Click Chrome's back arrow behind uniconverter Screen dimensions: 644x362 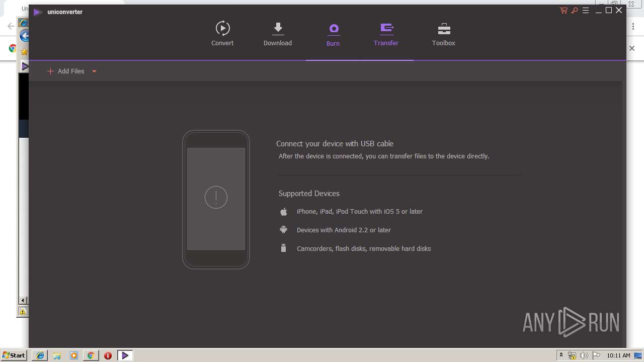(11, 26)
